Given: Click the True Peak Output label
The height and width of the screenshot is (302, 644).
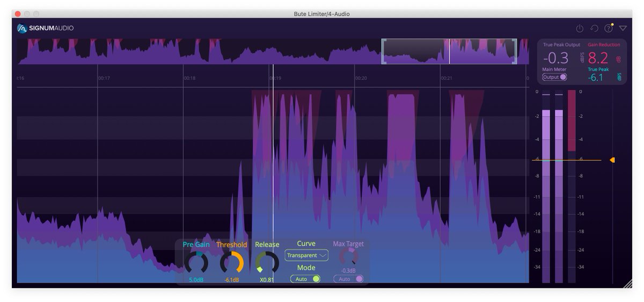Looking at the screenshot, I should tap(561, 45).
